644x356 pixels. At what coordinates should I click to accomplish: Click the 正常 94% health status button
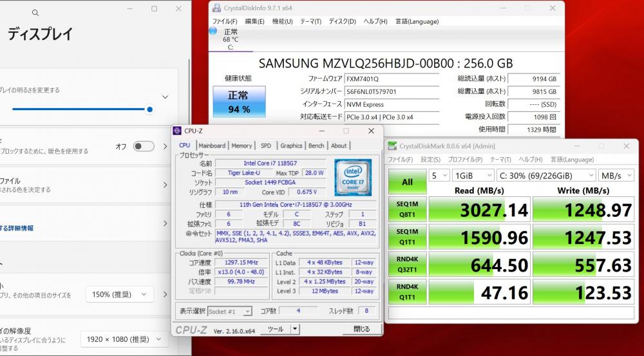(x=239, y=102)
